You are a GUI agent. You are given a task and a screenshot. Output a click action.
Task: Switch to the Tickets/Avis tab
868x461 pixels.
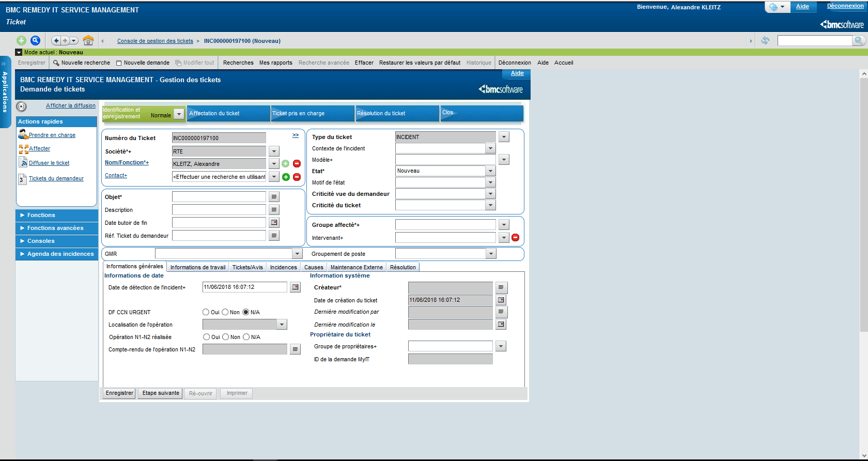click(247, 267)
